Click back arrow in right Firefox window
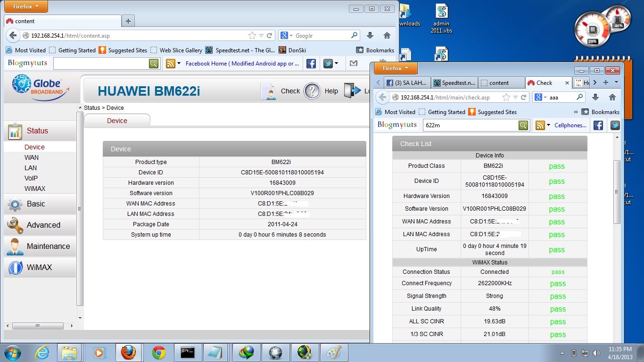This screenshot has width=644, height=362. pos(382,97)
